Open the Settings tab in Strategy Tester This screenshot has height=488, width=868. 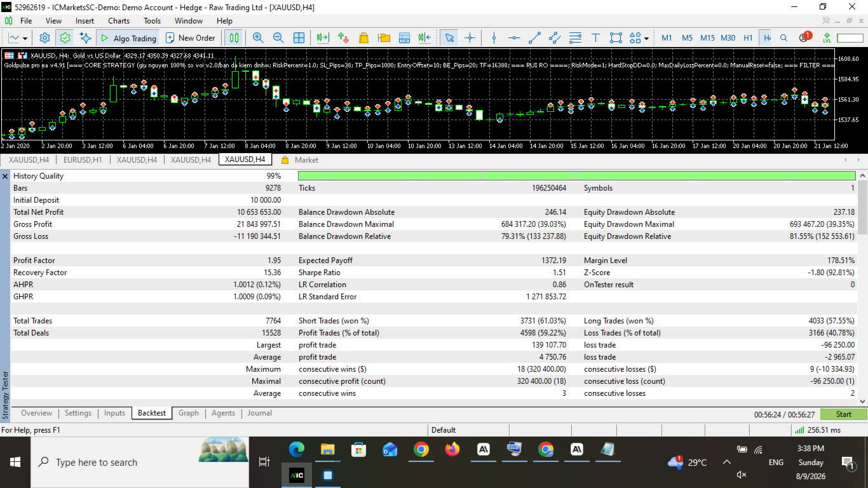[x=78, y=413]
